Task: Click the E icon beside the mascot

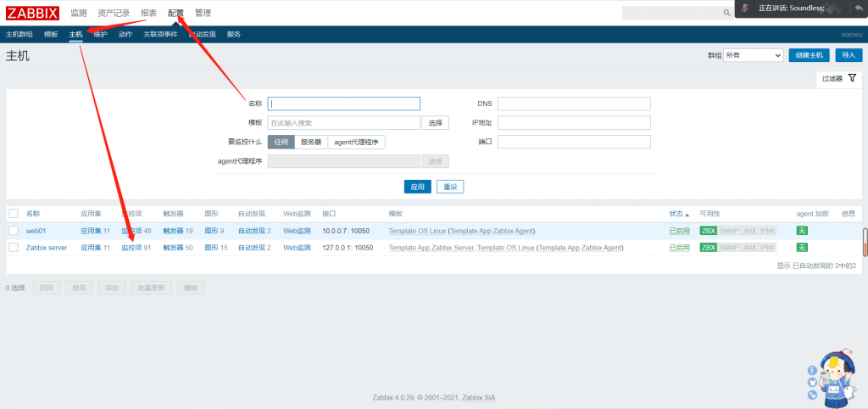Action: (813, 370)
